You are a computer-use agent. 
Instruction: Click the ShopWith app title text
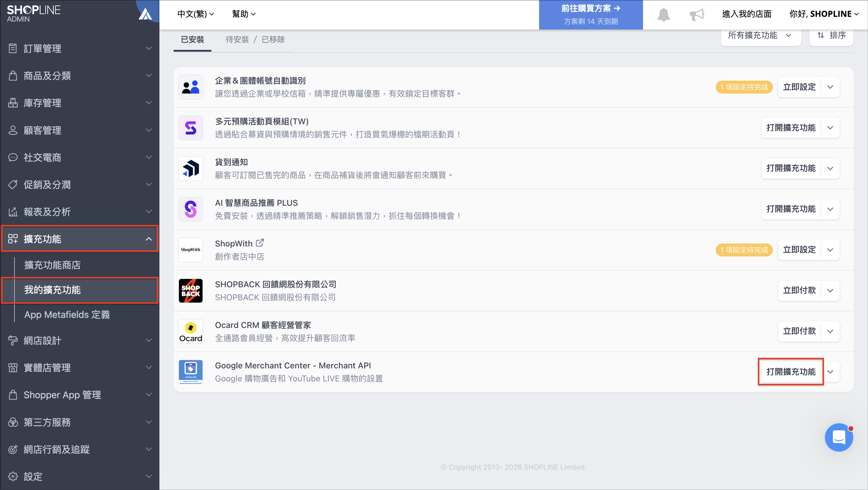coord(234,243)
